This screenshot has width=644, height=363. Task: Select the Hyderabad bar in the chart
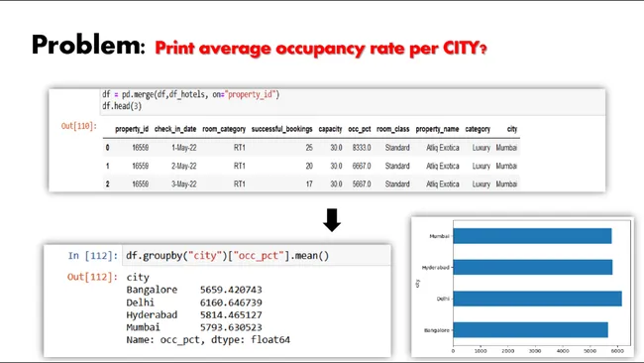[x=533, y=267]
